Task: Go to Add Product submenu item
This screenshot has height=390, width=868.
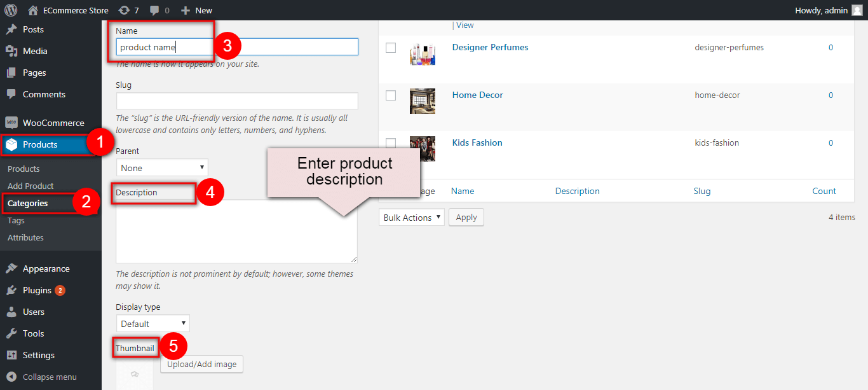Action: 31,186
